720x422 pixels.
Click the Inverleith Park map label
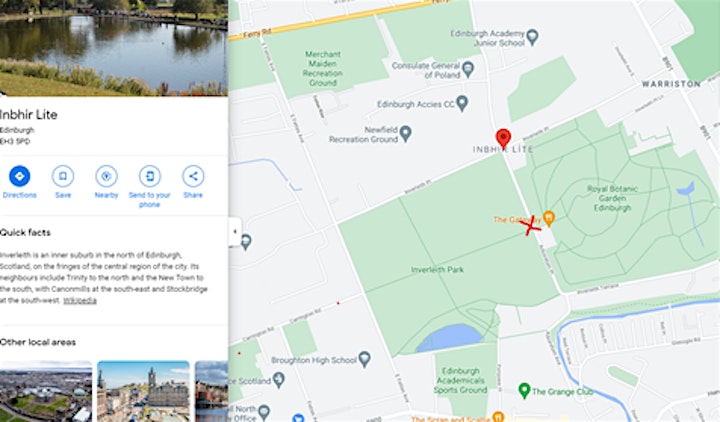pos(437,270)
